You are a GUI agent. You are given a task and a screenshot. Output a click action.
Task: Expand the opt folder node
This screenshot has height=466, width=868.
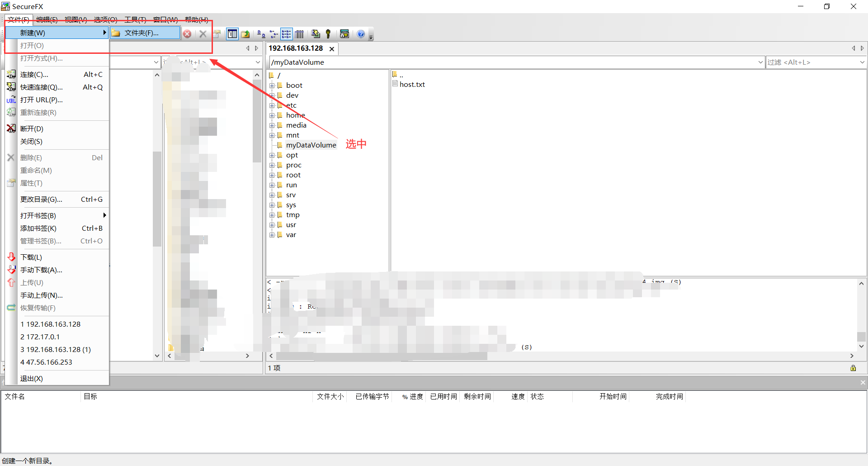pyautogui.click(x=272, y=155)
